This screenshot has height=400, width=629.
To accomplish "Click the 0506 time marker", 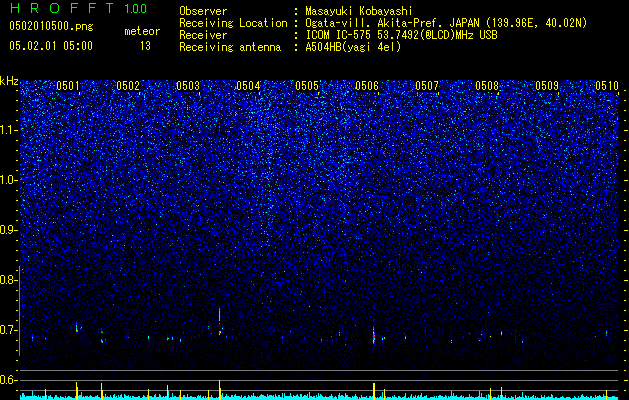I will pyautogui.click(x=367, y=86).
